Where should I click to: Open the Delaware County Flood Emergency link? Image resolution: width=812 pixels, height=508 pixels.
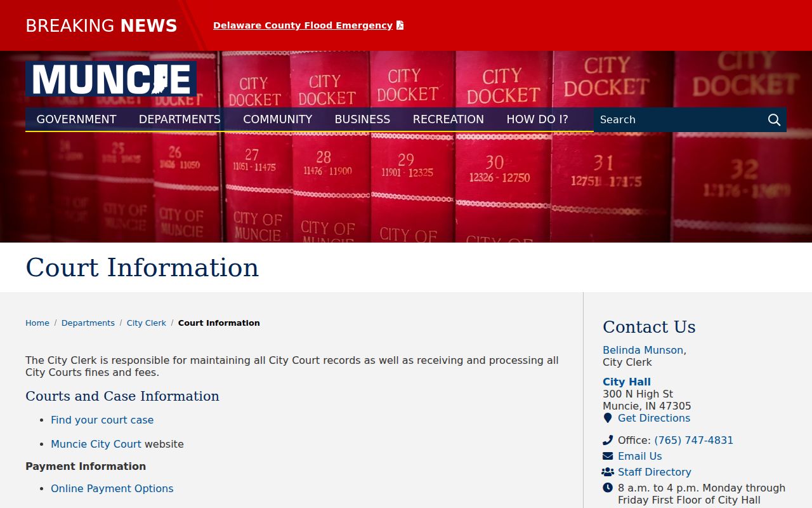point(303,25)
